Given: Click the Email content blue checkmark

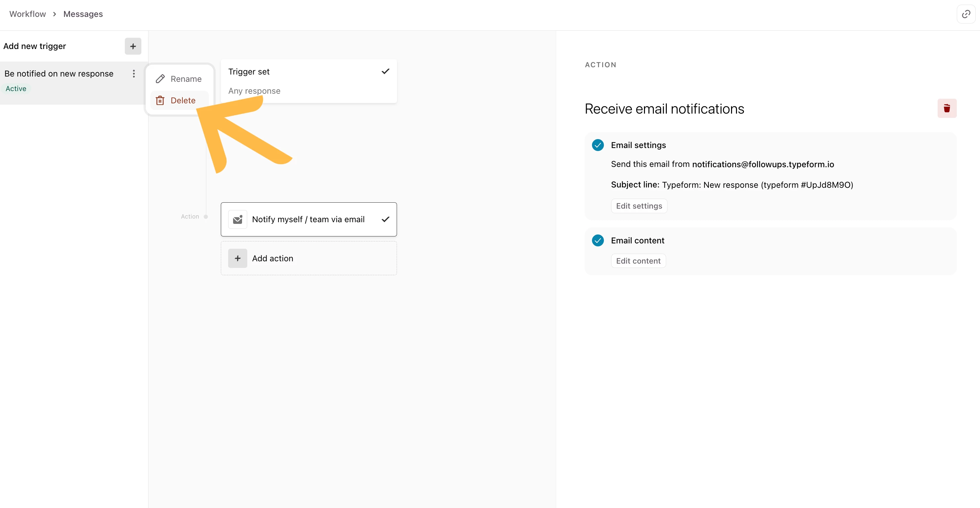Looking at the screenshot, I should pos(598,240).
